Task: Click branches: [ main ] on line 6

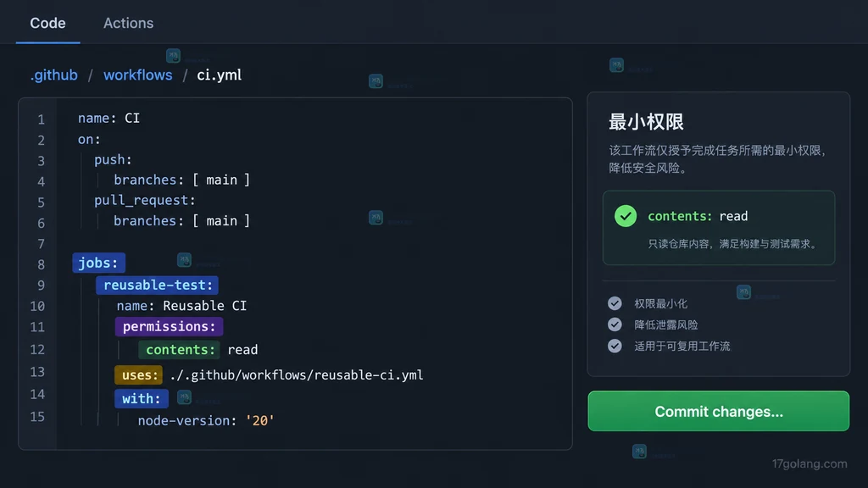Action: point(181,221)
